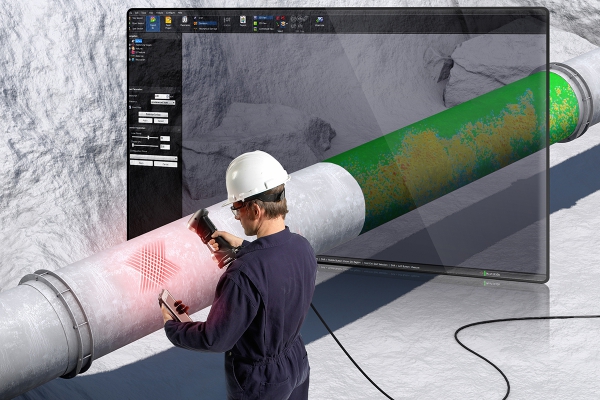
Task: Click the wide button below the checkbox
Action: click(153, 114)
